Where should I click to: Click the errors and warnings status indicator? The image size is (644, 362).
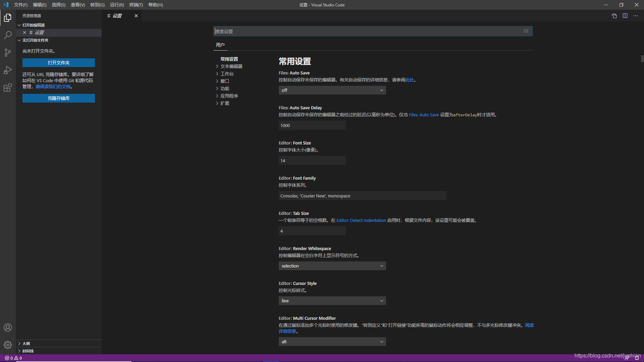point(13,358)
